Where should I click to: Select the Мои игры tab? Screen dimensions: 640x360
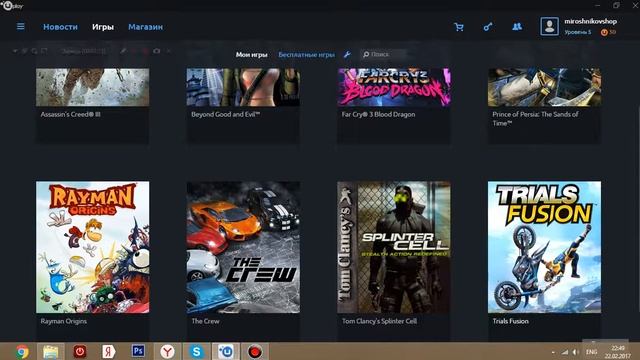[x=251, y=54]
